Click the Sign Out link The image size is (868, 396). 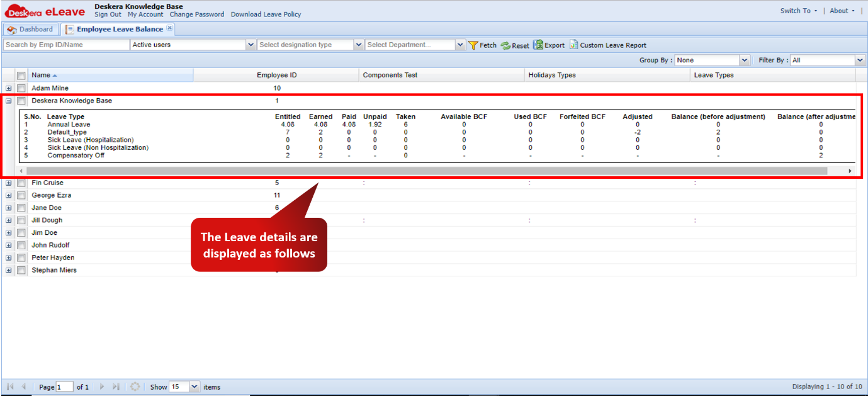click(108, 14)
